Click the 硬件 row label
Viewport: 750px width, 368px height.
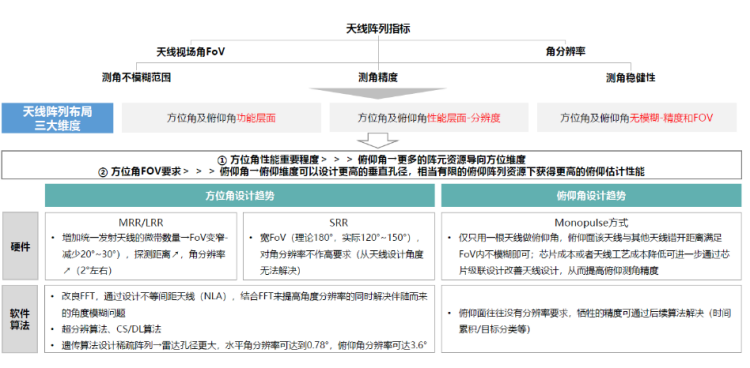20,246
